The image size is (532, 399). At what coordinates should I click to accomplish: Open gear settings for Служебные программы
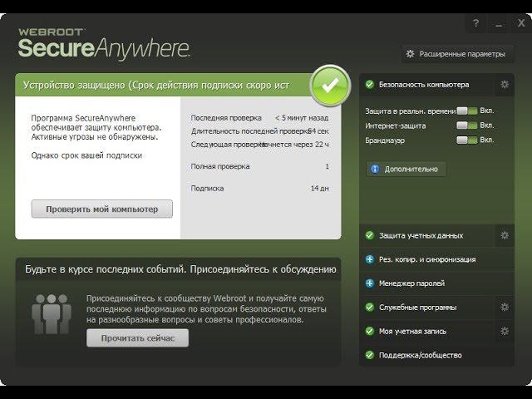click(505, 307)
